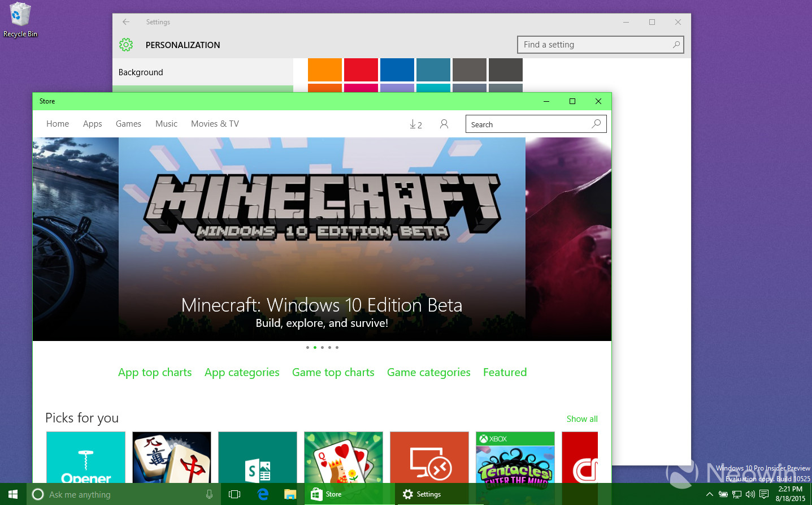The height and width of the screenshot is (505, 812).
Task: Click the network tray icon
Action: (x=737, y=494)
